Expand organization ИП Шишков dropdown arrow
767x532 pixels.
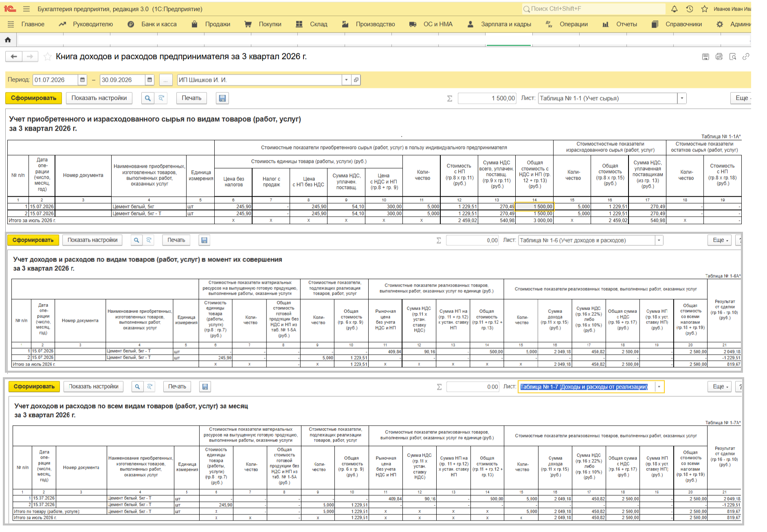click(346, 80)
